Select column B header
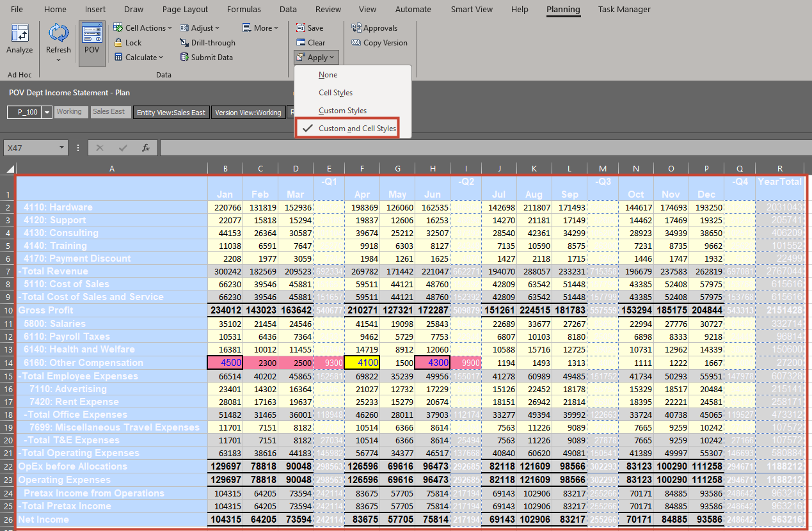 225,169
